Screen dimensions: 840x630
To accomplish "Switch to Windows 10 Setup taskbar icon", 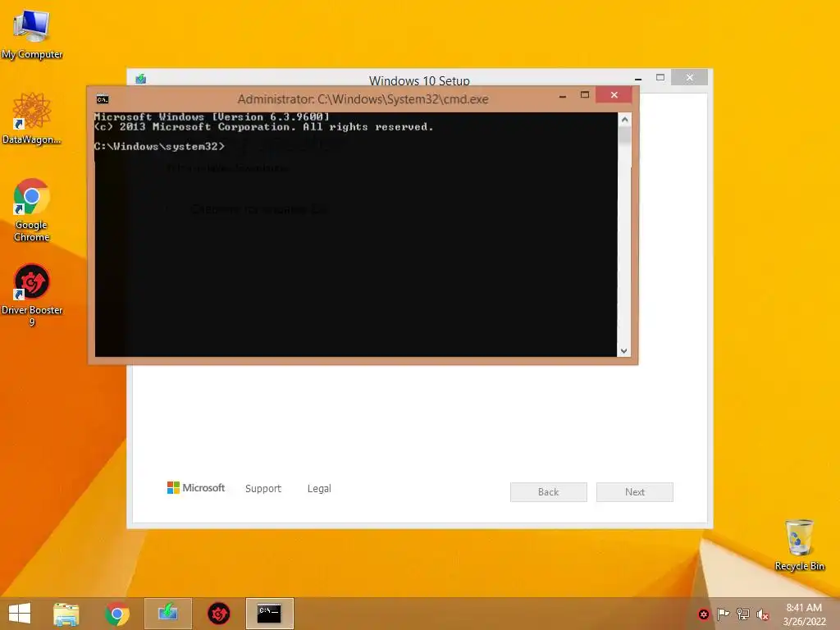I will pos(168,614).
